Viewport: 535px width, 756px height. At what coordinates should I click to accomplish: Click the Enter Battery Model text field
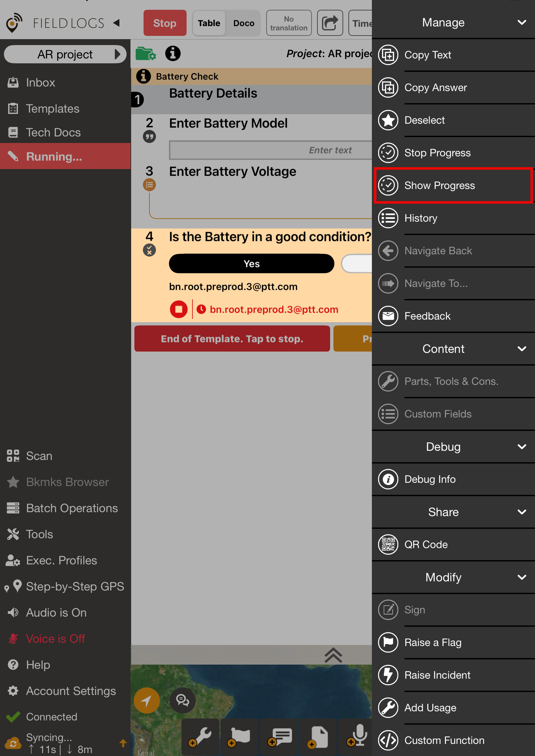(270, 150)
